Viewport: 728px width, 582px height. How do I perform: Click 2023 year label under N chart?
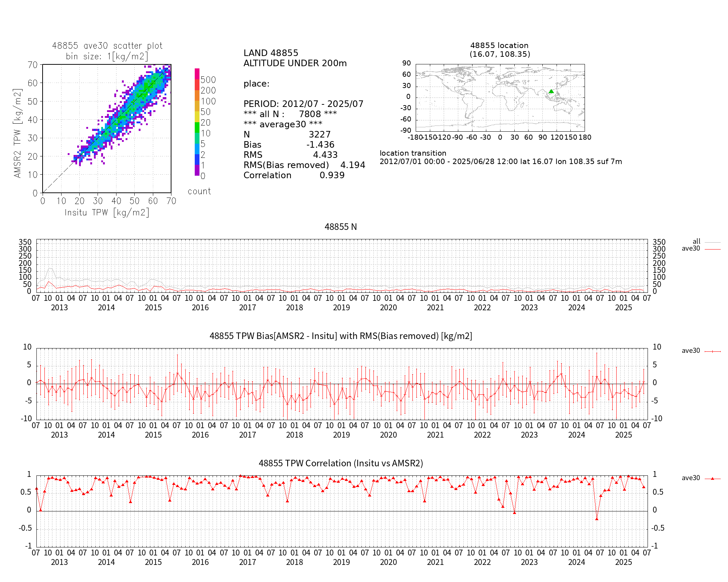(529, 308)
